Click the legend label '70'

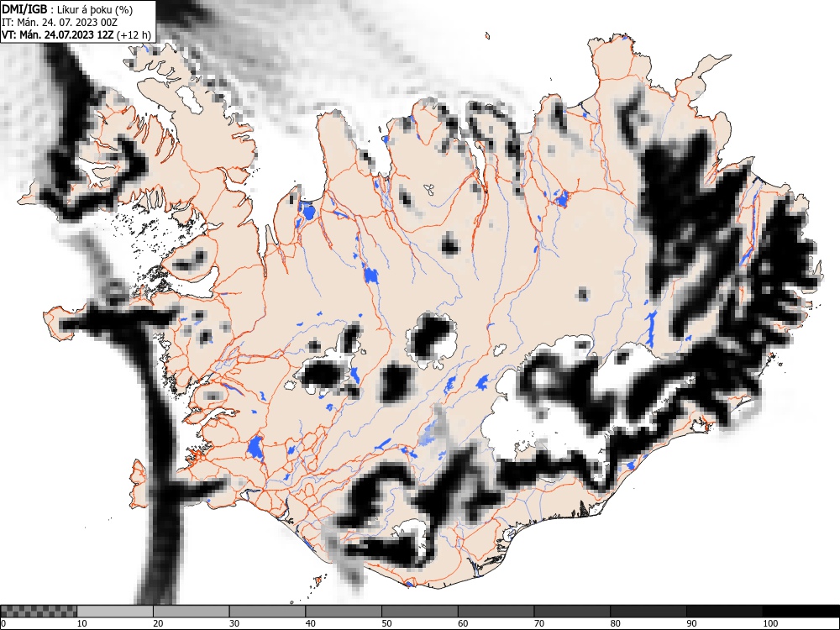tap(539, 623)
